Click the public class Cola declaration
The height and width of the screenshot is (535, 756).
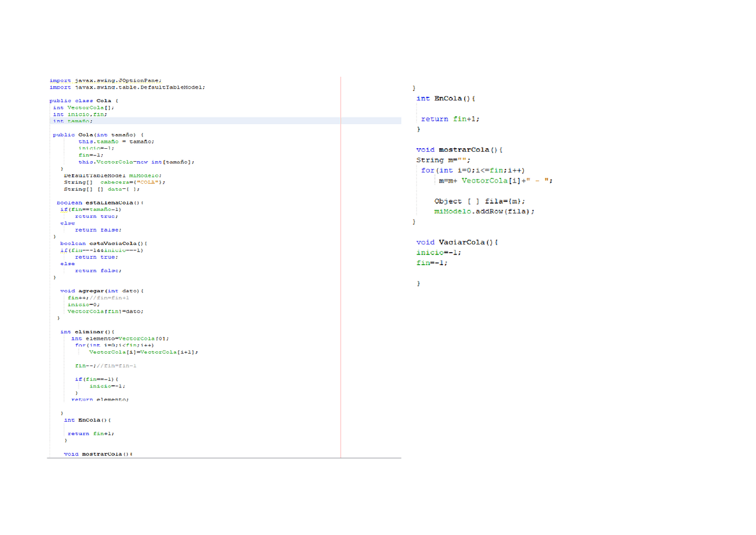(84, 101)
